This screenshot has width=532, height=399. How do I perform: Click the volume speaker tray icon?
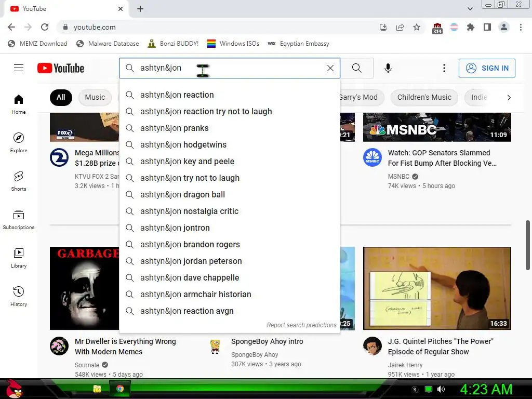click(441, 389)
